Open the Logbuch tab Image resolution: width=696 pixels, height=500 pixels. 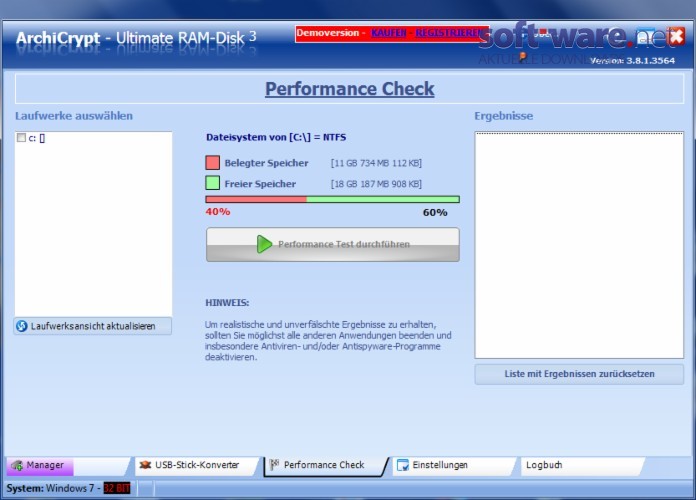click(581, 465)
